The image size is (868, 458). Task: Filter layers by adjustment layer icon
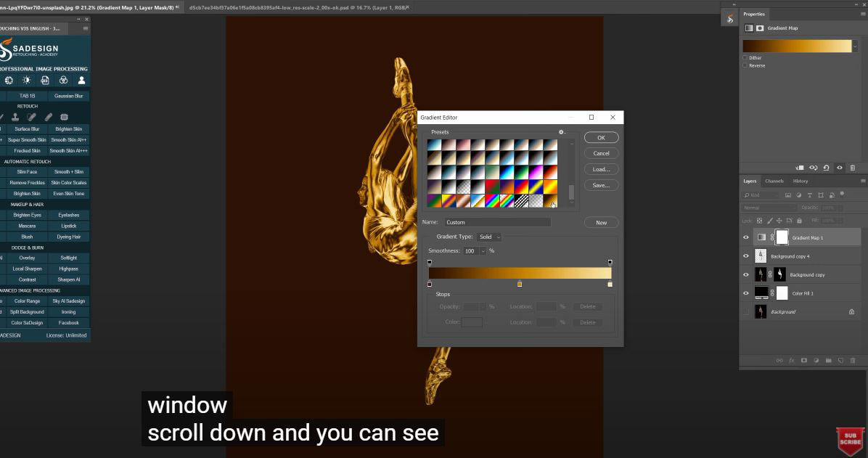pyautogui.click(x=799, y=195)
